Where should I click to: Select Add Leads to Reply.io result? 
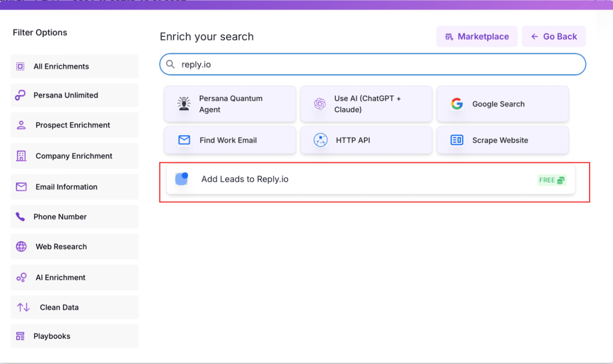[x=371, y=179]
